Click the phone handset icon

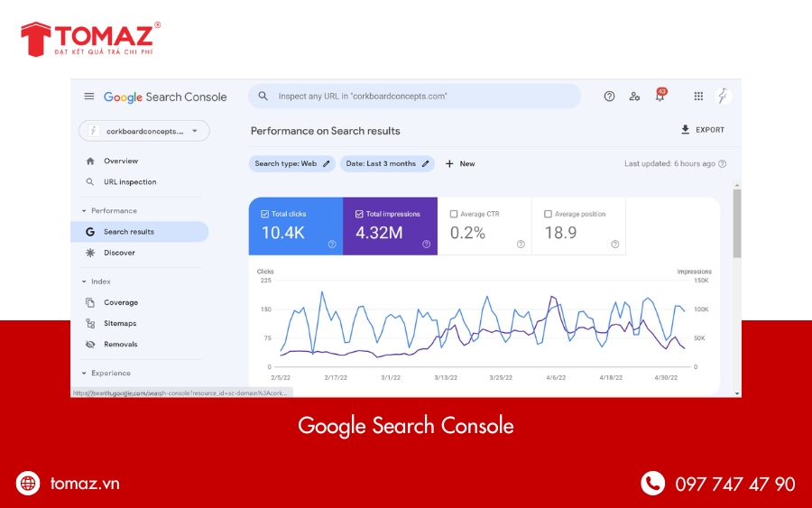(x=652, y=484)
